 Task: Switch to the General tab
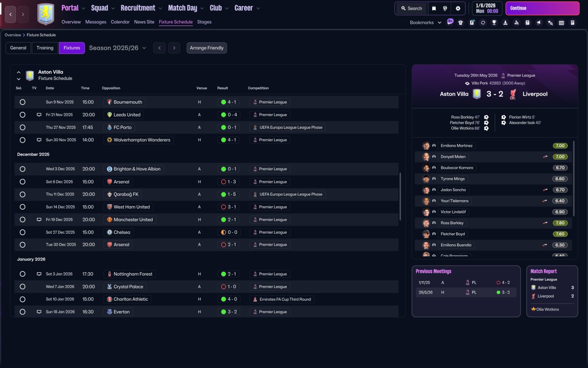tap(18, 48)
